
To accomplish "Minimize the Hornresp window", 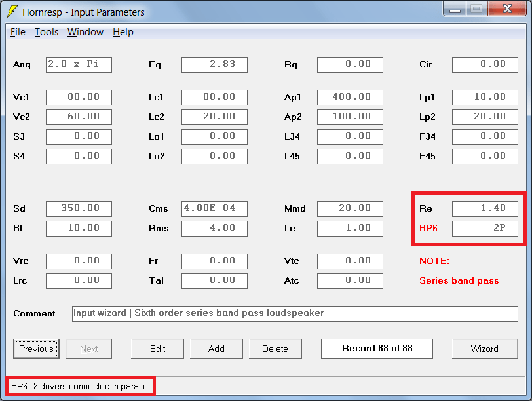I will click(455, 9).
